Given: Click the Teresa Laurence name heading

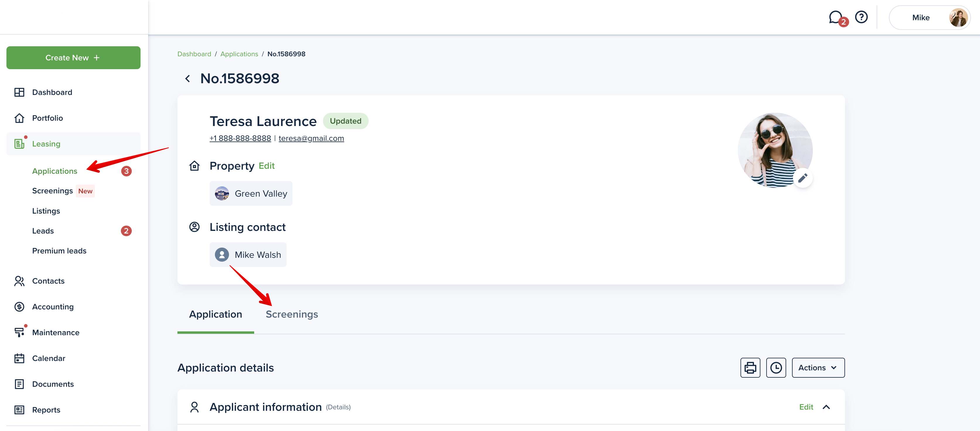Looking at the screenshot, I should point(263,121).
